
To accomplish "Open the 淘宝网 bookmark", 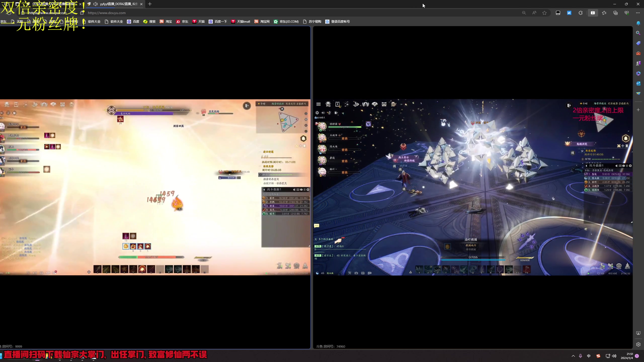I will point(262,22).
